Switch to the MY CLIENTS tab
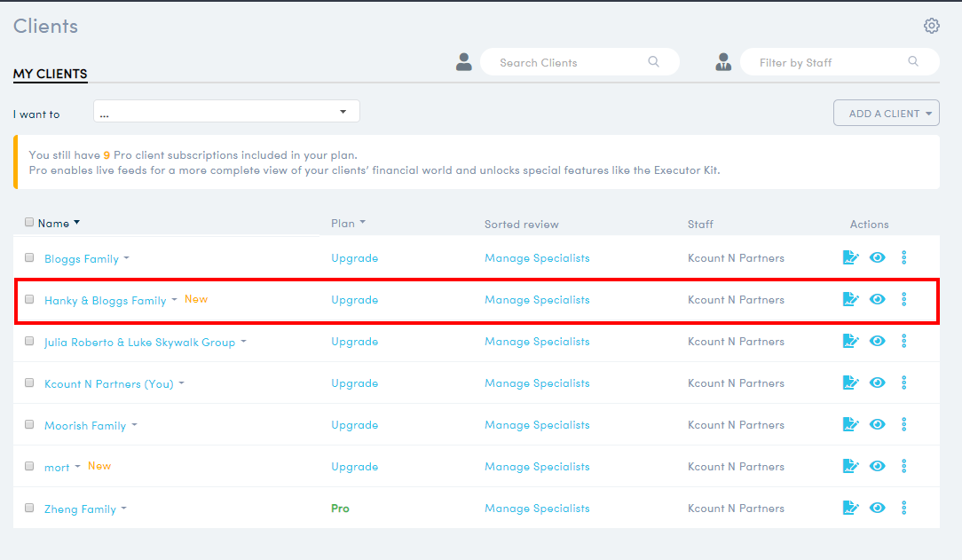Screen dimensions: 962x560 (50, 75)
